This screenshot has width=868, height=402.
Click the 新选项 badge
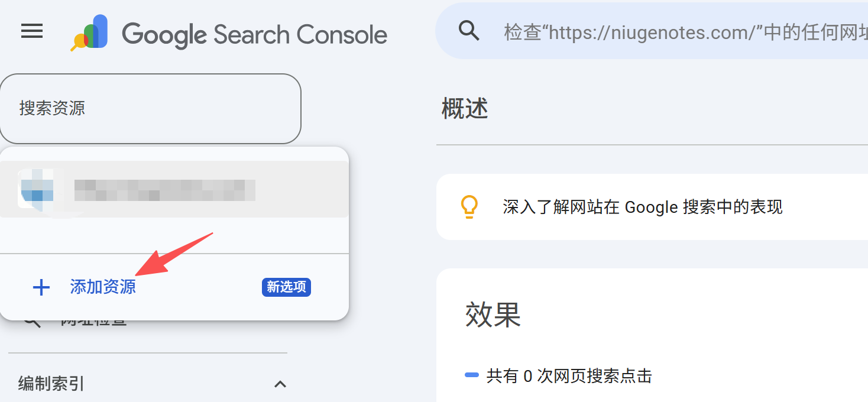pos(286,287)
